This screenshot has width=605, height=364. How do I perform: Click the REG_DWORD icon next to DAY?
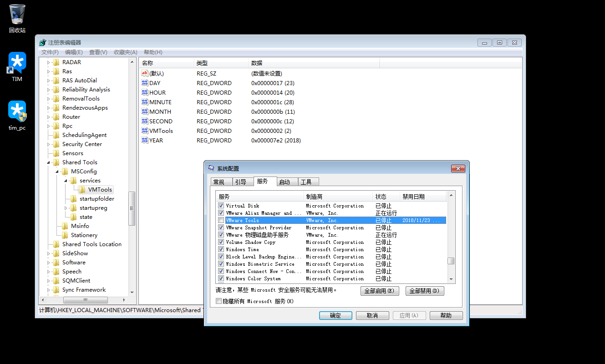(x=145, y=83)
